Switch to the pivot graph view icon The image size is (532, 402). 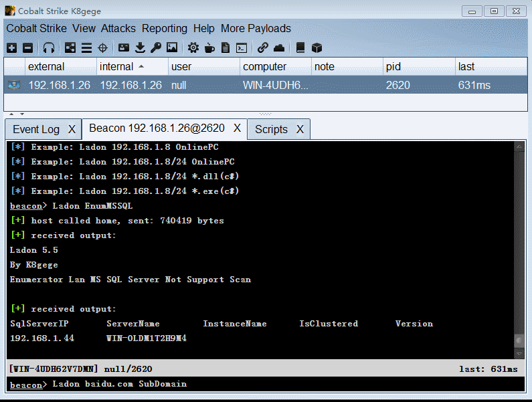[70, 48]
